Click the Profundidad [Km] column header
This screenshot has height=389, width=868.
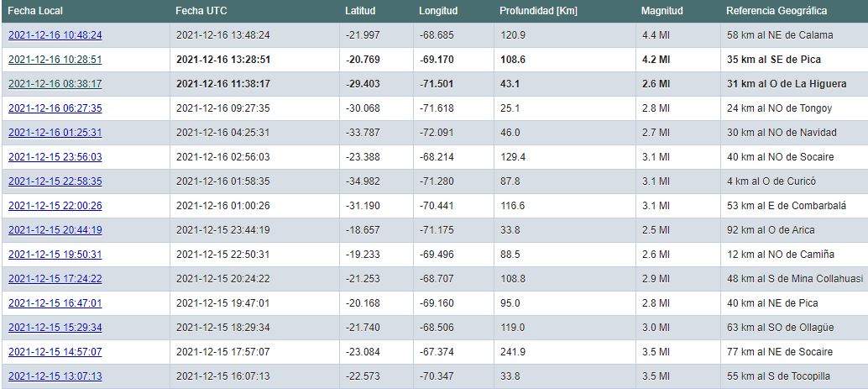coord(538,11)
